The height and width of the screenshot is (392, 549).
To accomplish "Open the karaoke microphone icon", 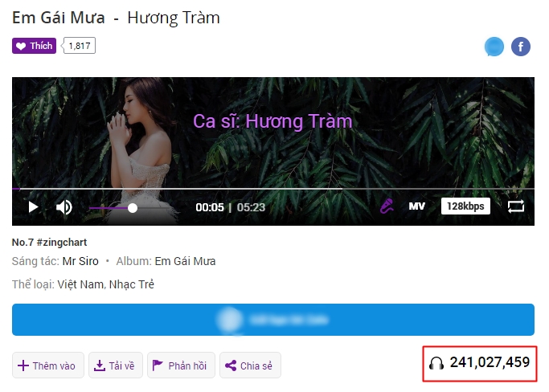I will (x=387, y=206).
